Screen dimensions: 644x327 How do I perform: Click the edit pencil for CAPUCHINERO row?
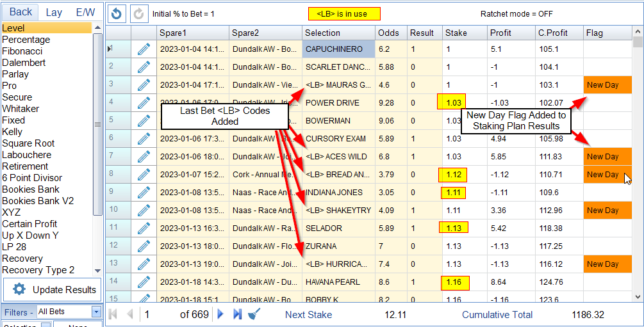(144, 49)
